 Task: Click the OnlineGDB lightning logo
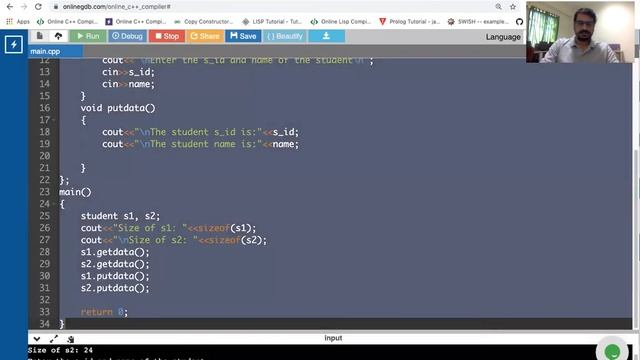(x=14, y=44)
